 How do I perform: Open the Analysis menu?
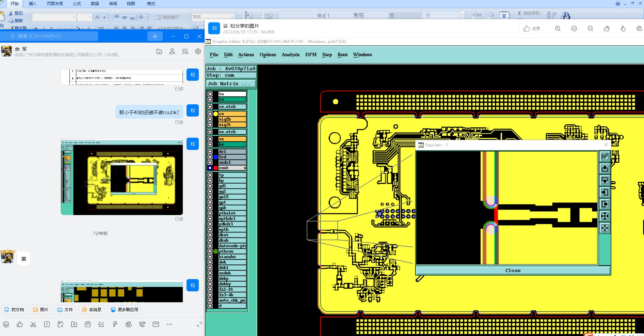coord(290,55)
